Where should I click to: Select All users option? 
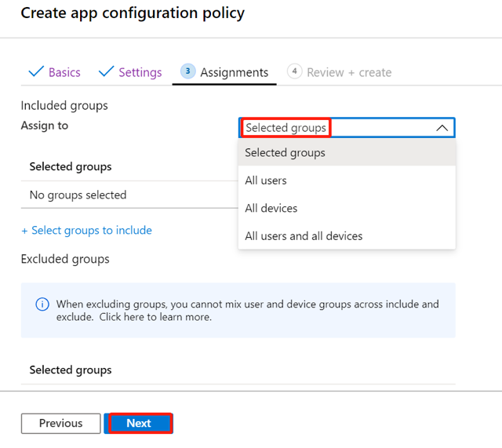(347, 180)
